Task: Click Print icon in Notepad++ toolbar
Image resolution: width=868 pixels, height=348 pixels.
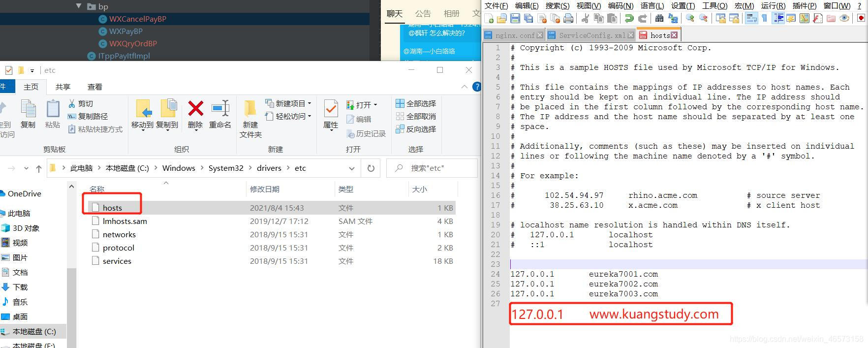Action: click(x=568, y=19)
